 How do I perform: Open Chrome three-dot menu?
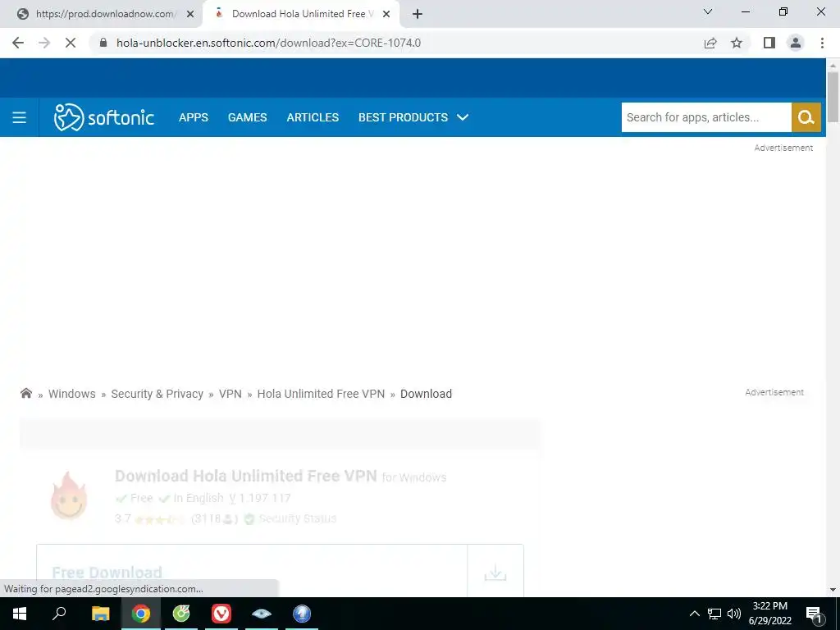pos(822,43)
